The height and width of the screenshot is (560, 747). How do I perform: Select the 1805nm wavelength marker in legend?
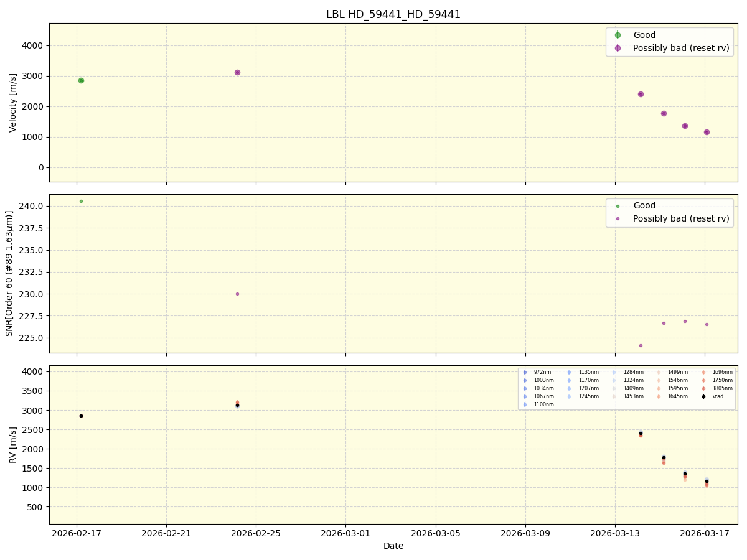coord(703,388)
